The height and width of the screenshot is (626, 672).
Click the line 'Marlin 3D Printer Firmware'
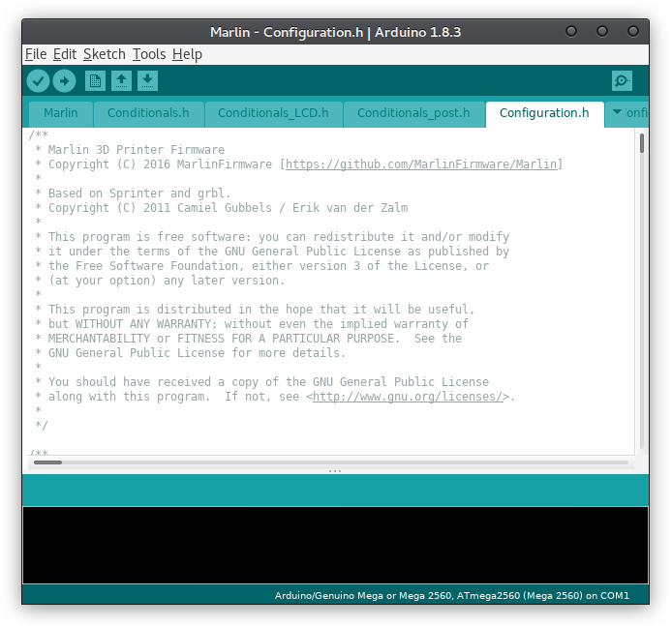coord(137,150)
